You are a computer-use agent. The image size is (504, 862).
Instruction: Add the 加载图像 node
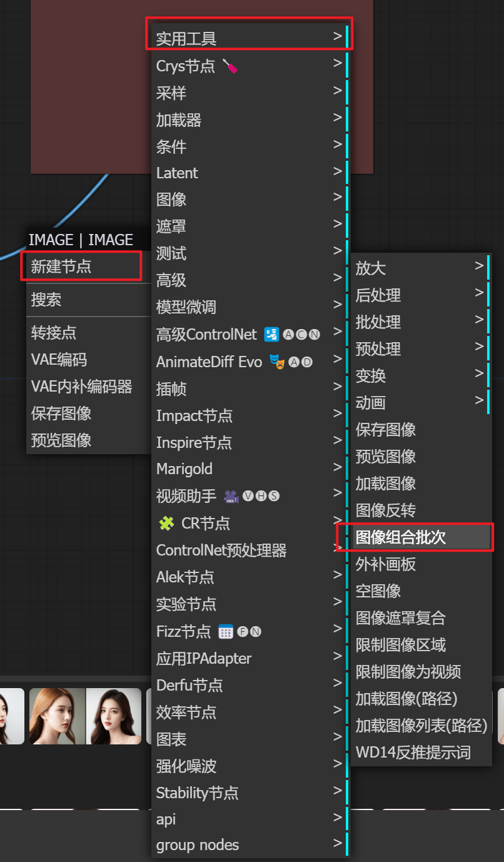click(x=421, y=483)
